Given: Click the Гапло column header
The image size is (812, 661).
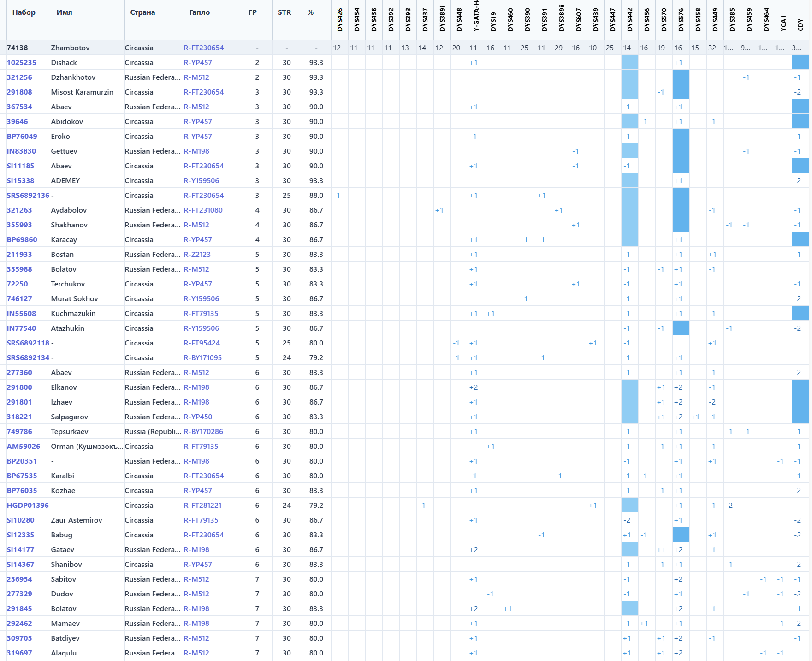Looking at the screenshot, I should pos(199,12).
